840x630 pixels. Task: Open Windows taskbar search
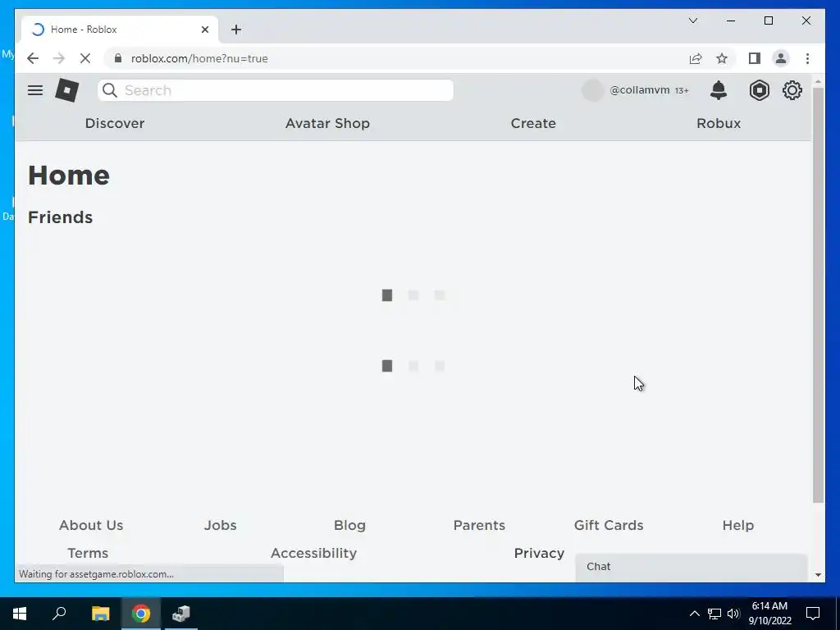59,614
